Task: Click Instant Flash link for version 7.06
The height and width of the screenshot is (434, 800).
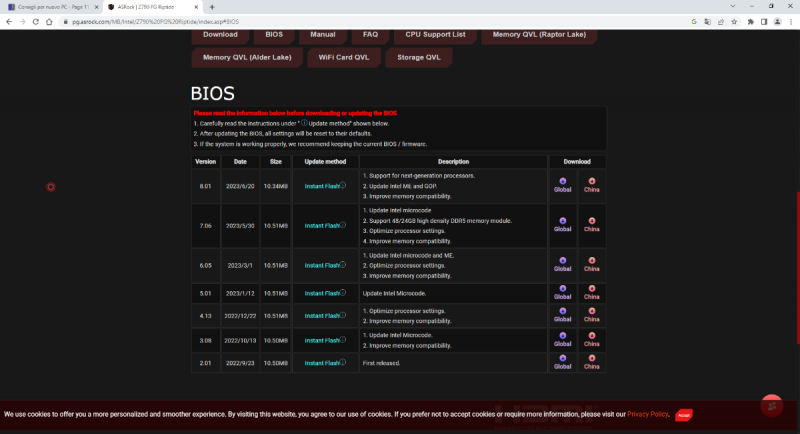Action: click(322, 225)
